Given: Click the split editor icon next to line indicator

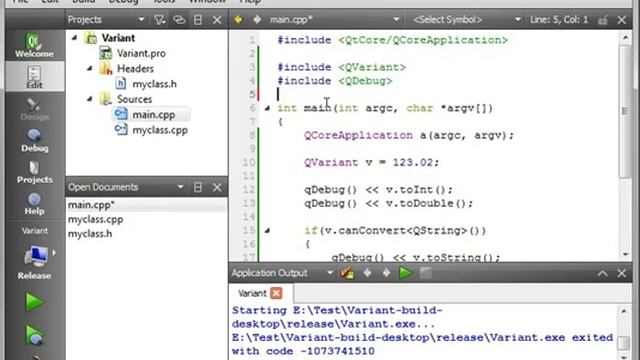Looking at the screenshot, I should [x=603, y=20].
